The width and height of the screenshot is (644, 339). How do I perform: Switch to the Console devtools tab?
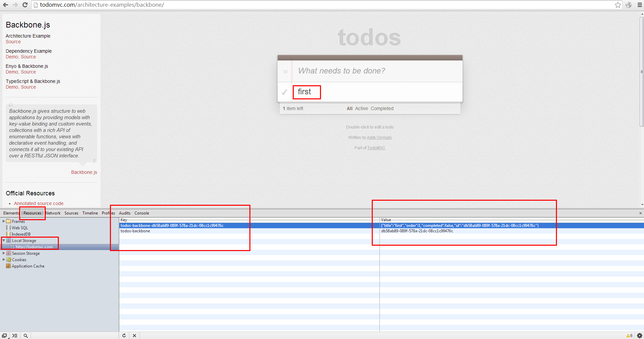(x=142, y=213)
